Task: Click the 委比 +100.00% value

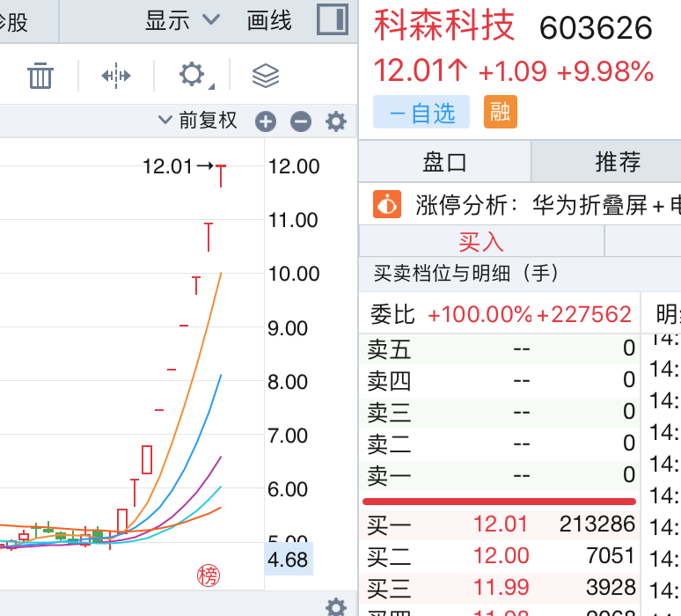Action: point(480,314)
